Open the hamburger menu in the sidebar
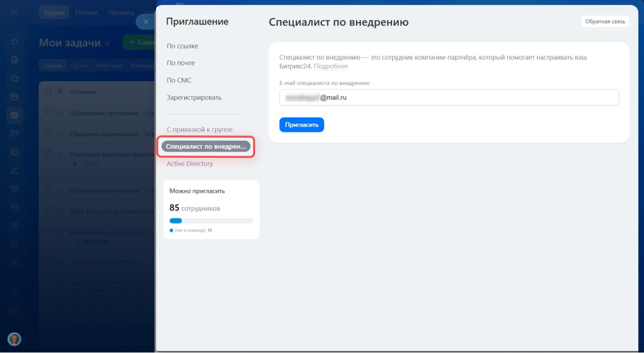The image size is (644, 353). click(x=14, y=12)
